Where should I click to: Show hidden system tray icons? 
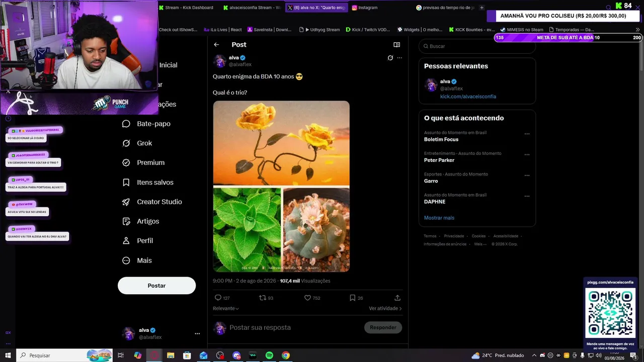[534, 355]
